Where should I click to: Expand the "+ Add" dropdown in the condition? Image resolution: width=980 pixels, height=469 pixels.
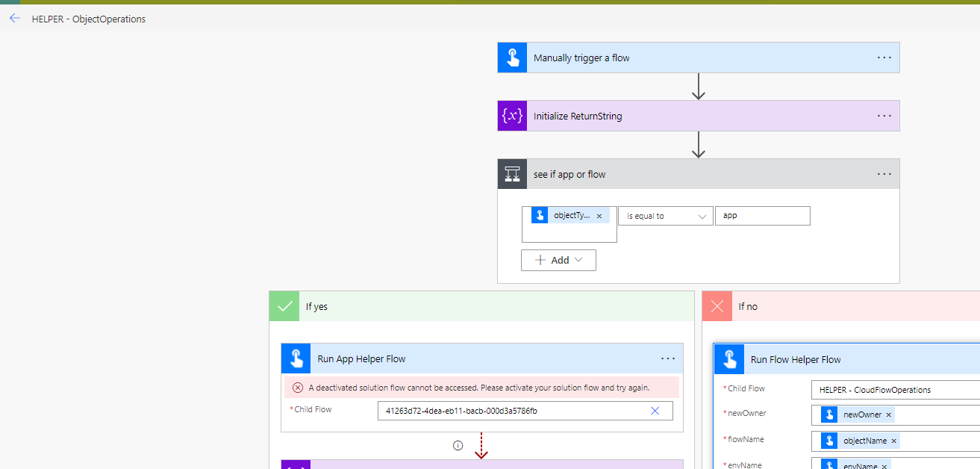(x=558, y=260)
